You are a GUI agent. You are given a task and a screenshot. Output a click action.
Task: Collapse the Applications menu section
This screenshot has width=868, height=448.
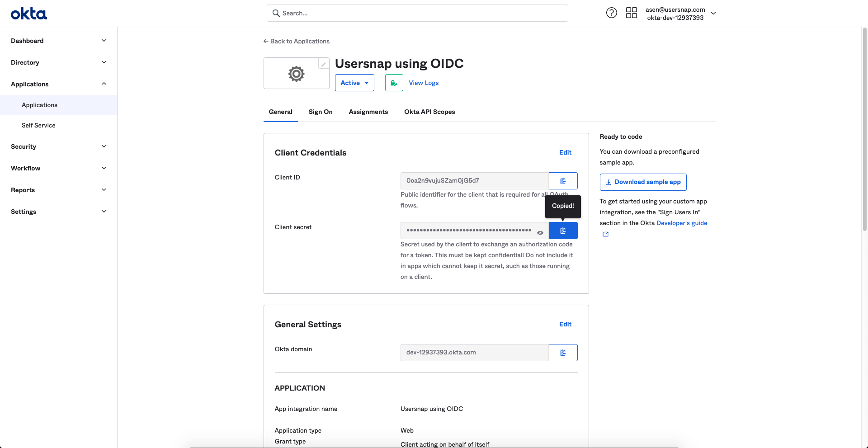(x=59, y=84)
